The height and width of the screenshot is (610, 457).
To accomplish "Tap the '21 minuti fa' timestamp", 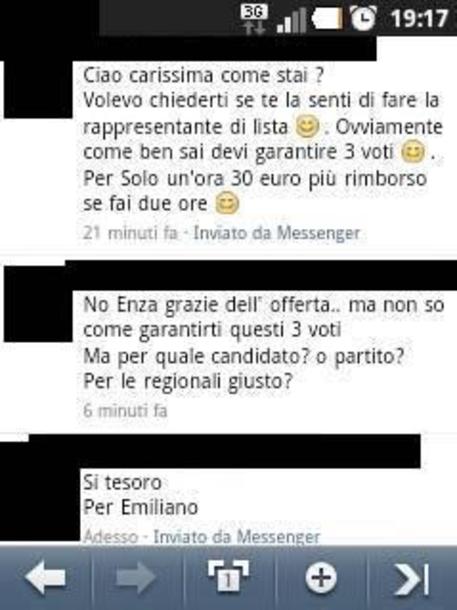I will click(x=130, y=233).
